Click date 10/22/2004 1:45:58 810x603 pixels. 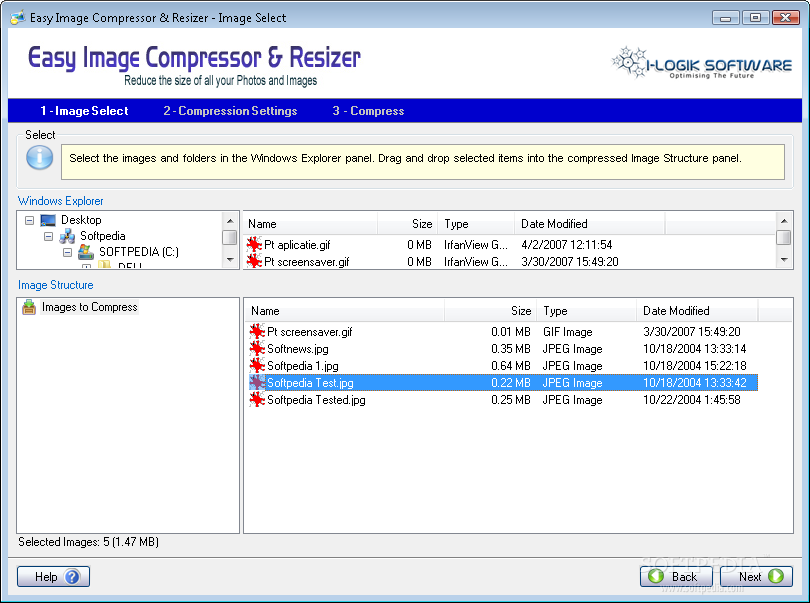click(692, 400)
